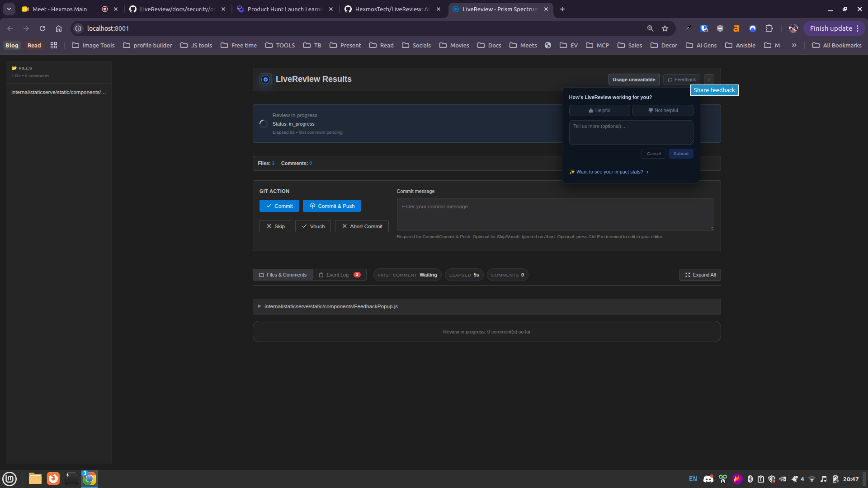Image resolution: width=868 pixels, height=488 pixels.
Task: Select the Not helpful thumbs-down option
Action: tap(663, 111)
